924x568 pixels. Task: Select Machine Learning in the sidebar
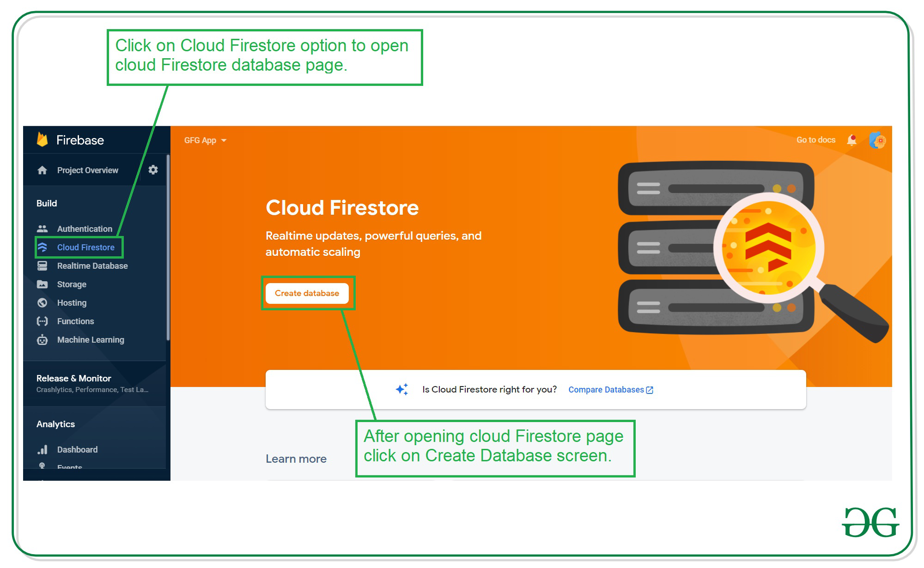click(91, 340)
